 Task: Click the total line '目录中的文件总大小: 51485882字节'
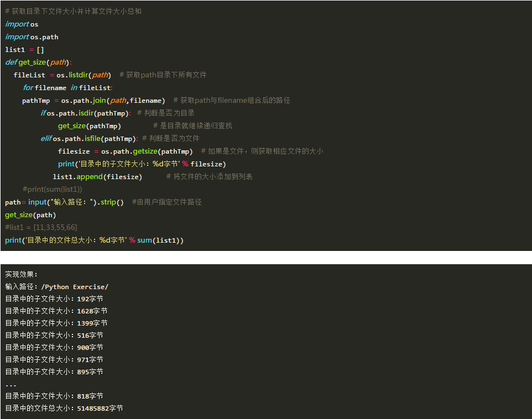coord(64,408)
